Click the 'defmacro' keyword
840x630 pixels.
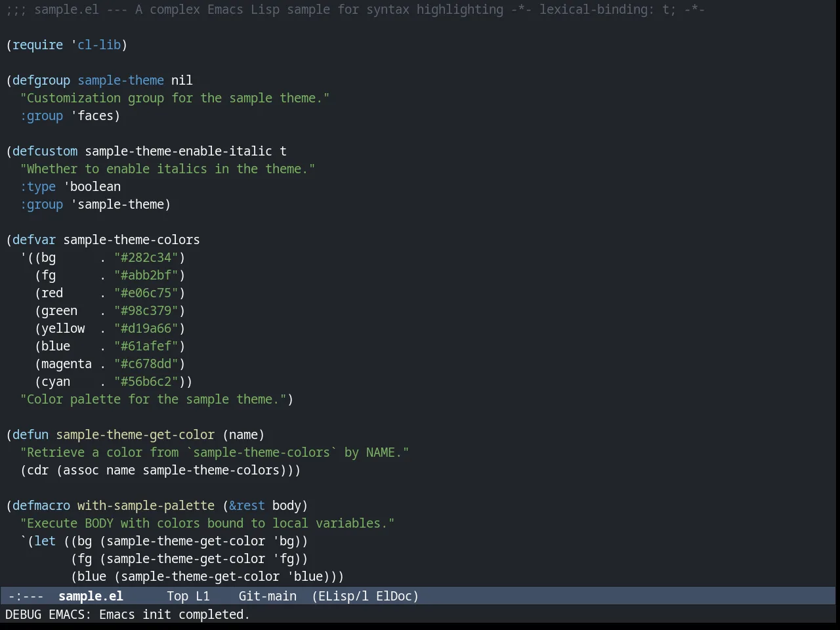click(41, 505)
